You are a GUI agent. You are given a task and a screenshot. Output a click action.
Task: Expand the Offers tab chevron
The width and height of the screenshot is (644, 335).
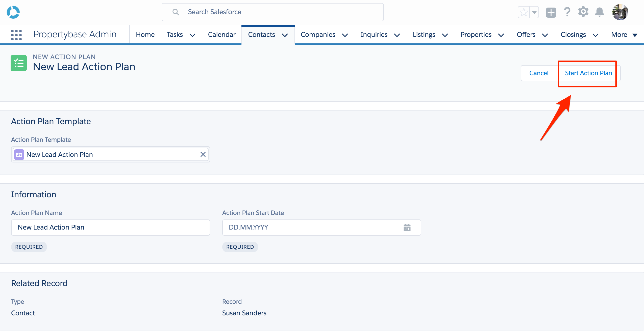pos(545,35)
